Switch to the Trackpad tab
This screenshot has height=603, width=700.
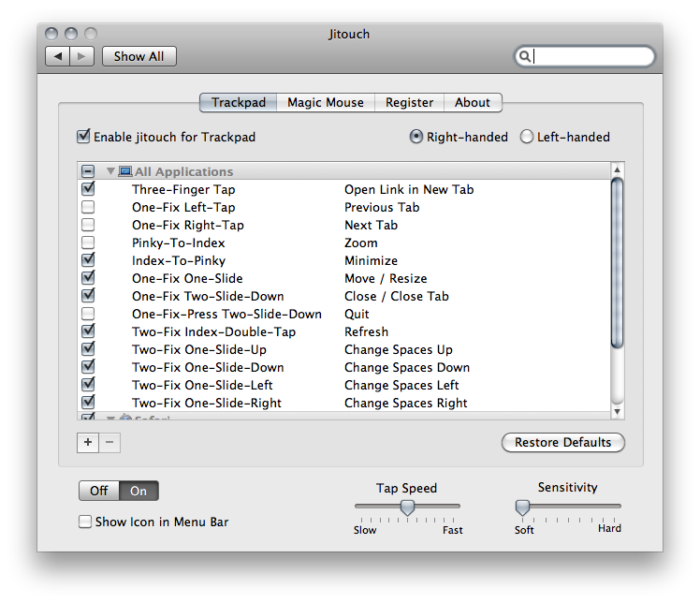[x=238, y=103]
